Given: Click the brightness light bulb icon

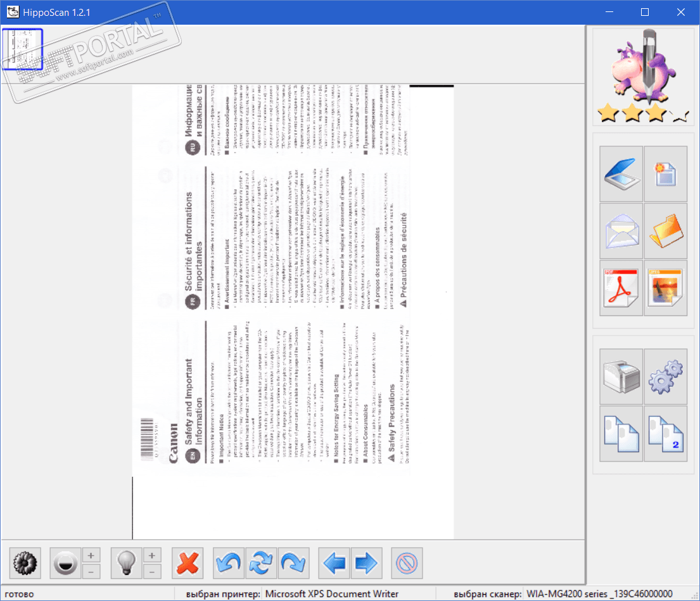Looking at the screenshot, I should (x=126, y=563).
